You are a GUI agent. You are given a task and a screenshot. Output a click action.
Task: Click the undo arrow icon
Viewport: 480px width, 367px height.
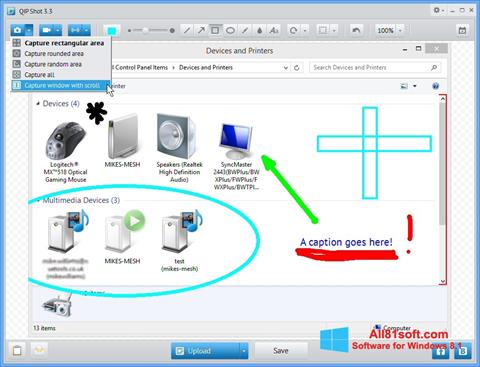tap(356, 31)
